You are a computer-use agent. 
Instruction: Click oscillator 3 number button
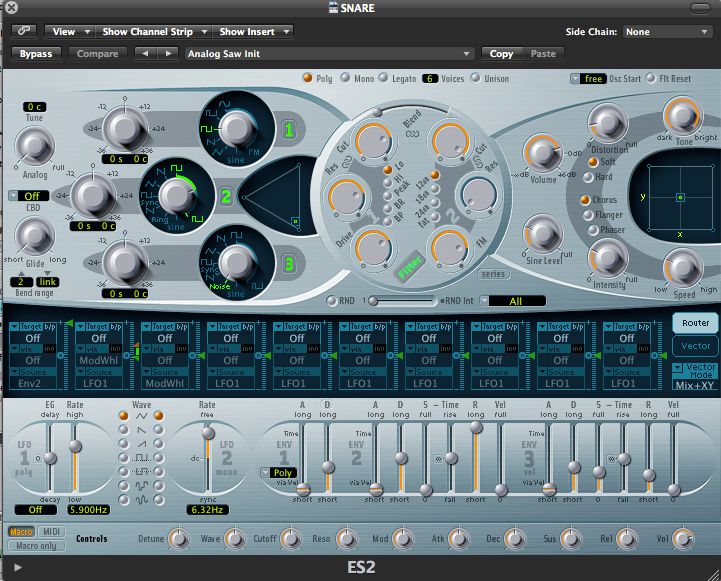click(x=289, y=264)
